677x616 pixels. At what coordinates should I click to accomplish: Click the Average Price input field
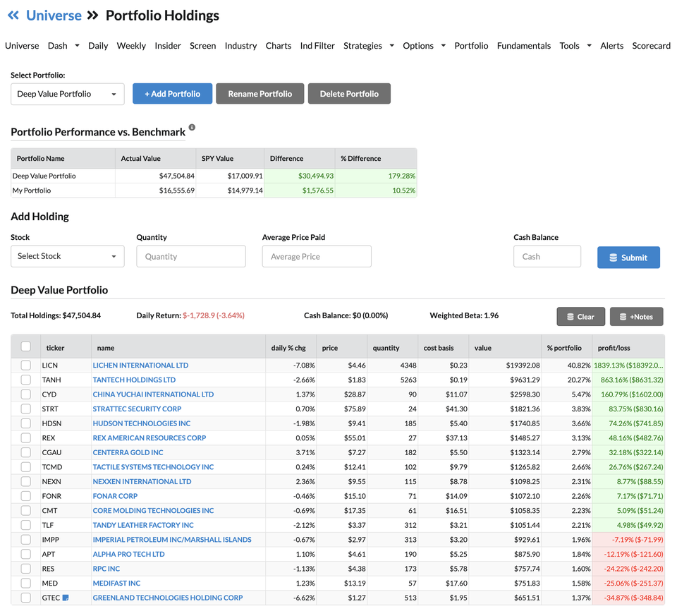[x=317, y=257]
